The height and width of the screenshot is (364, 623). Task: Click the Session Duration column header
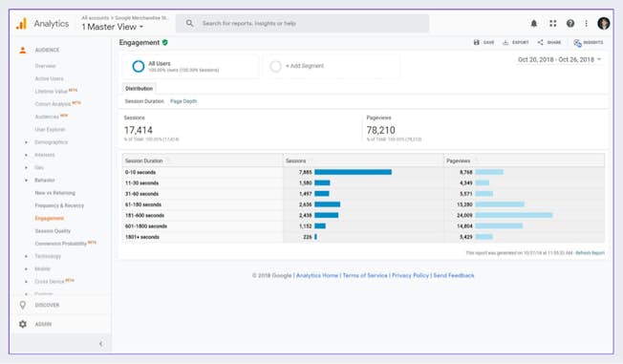click(203, 161)
